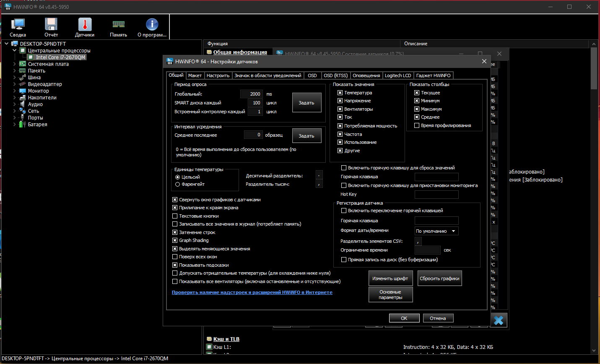Uncheck the Температура checkbox
This screenshot has height=364, width=600.
coord(340,93)
